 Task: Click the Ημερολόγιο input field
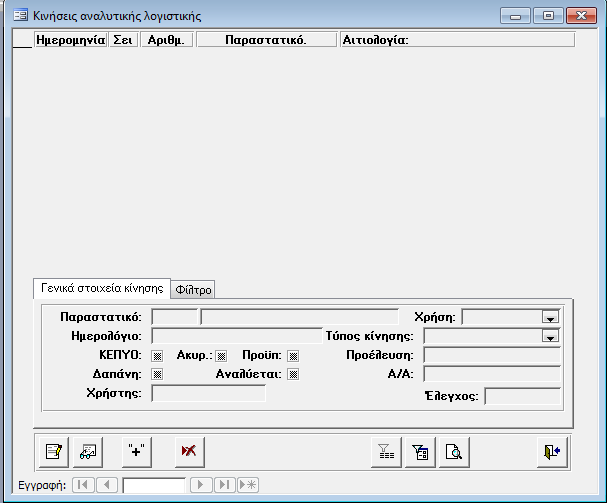[x=236, y=336]
